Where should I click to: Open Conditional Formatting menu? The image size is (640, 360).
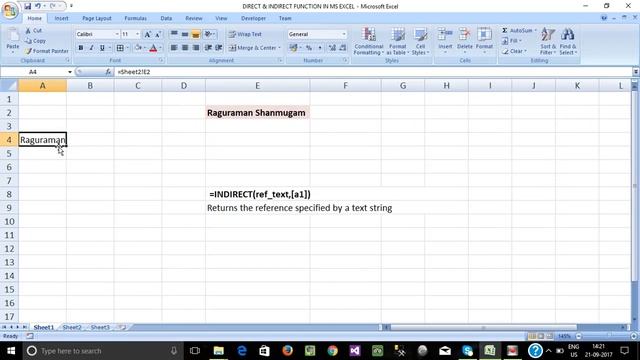click(369, 41)
